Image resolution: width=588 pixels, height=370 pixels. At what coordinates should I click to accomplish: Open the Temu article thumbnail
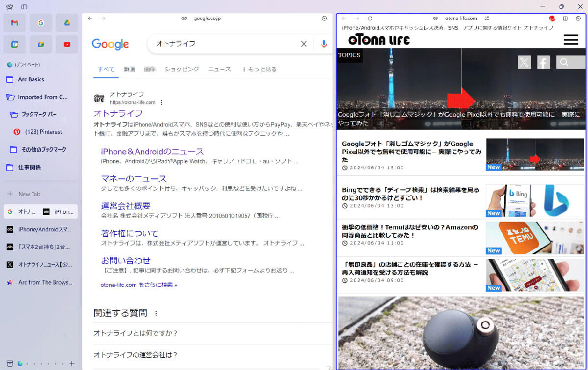tap(535, 238)
